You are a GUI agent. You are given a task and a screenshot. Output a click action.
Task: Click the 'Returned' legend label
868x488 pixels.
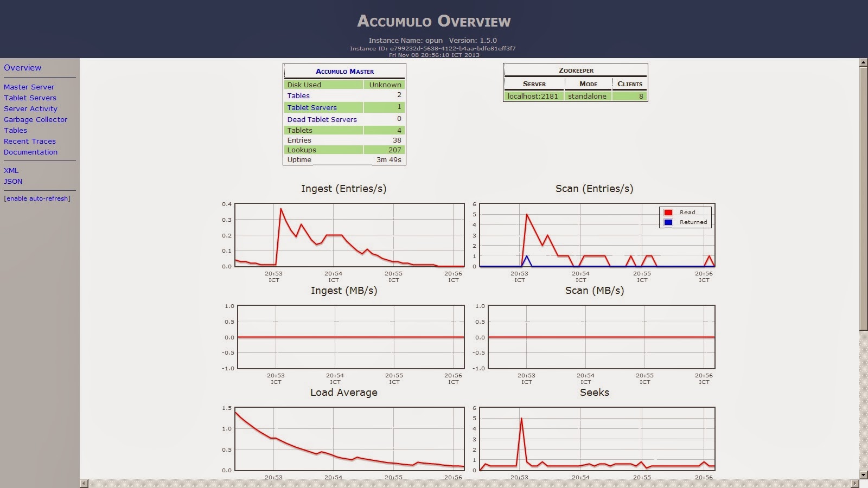693,222
